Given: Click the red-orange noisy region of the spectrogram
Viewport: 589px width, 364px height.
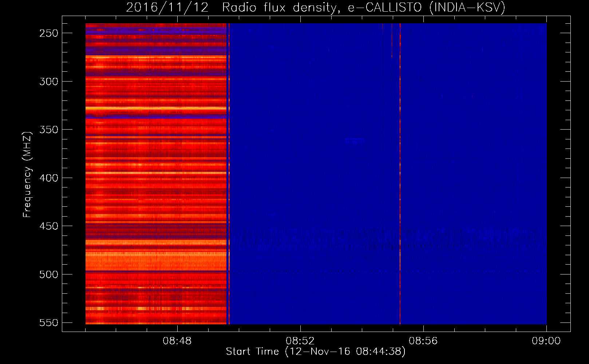Looking at the screenshot, I should [156, 174].
